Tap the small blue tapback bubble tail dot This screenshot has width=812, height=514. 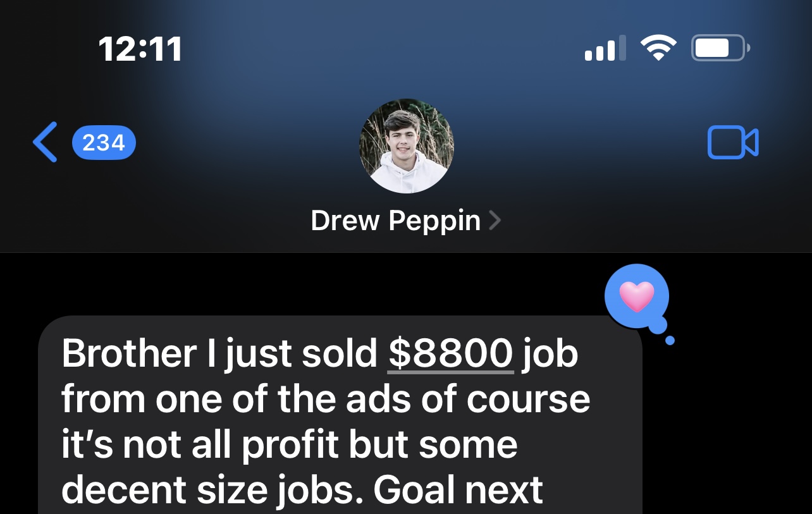tap(670, 341)
